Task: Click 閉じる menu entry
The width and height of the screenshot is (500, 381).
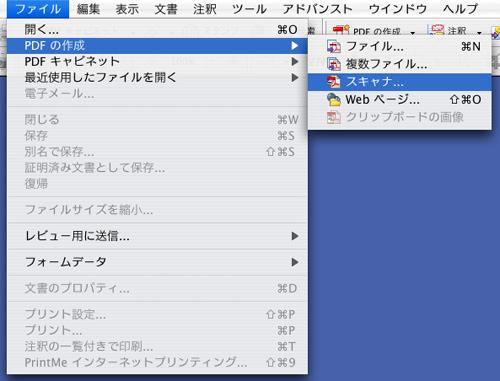Action: (x=157, y=120)
